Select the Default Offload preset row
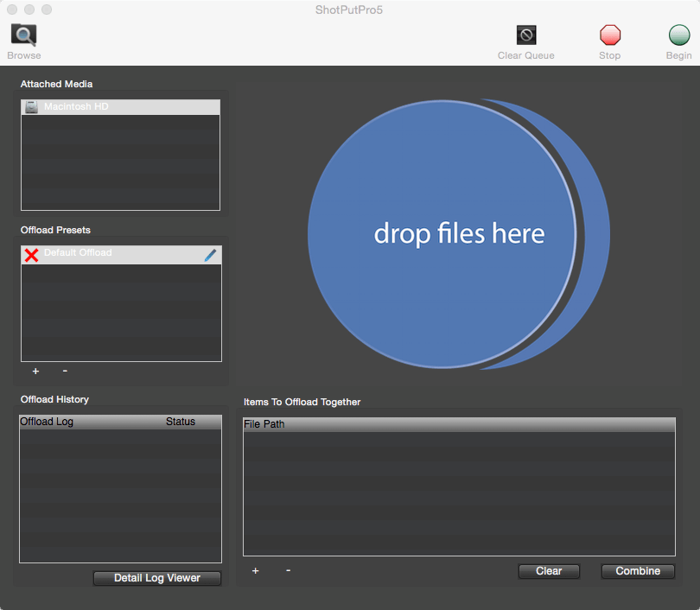This screenshot has width=700, height=610. point(121,255)
